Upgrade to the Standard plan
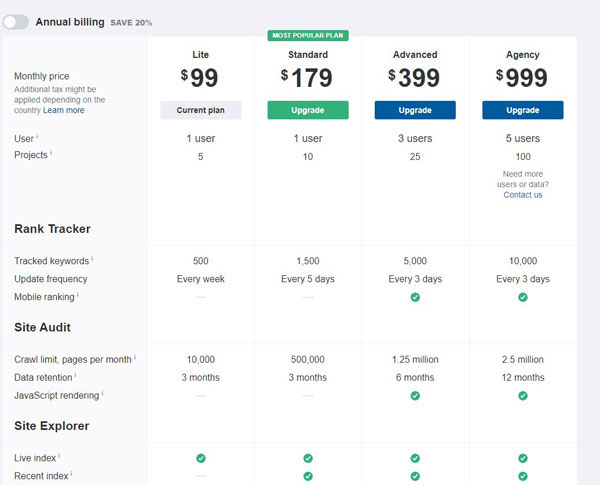The width and height of the screenshot is (600, 485). coord(308,110)
